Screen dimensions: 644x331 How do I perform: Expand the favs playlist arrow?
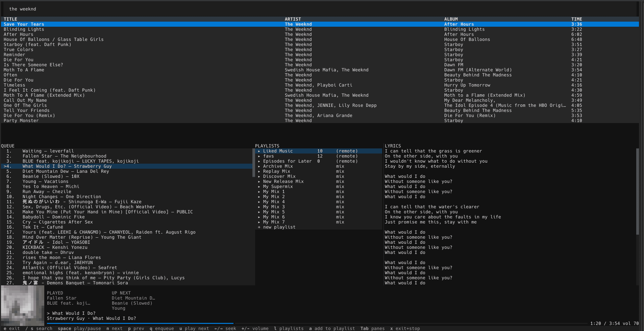pyautogui.click(x=259, y=156)
